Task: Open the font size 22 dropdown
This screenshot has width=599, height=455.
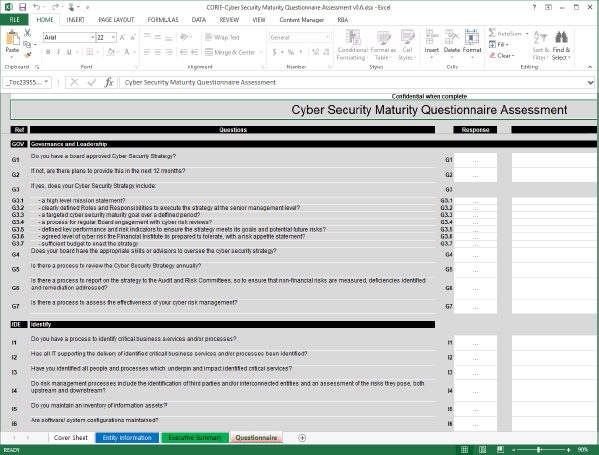Action: pyautogui.click(x=113, y=37)
